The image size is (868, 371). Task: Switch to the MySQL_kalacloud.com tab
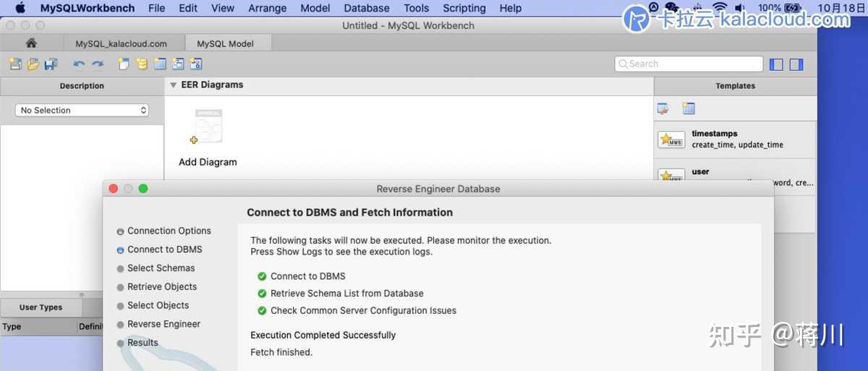click(x=121, y=43)
